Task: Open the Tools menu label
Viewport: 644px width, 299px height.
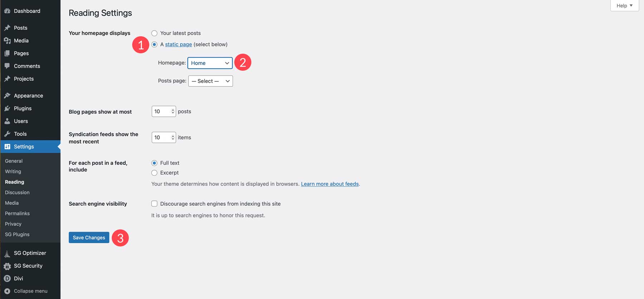Action: 20,134
